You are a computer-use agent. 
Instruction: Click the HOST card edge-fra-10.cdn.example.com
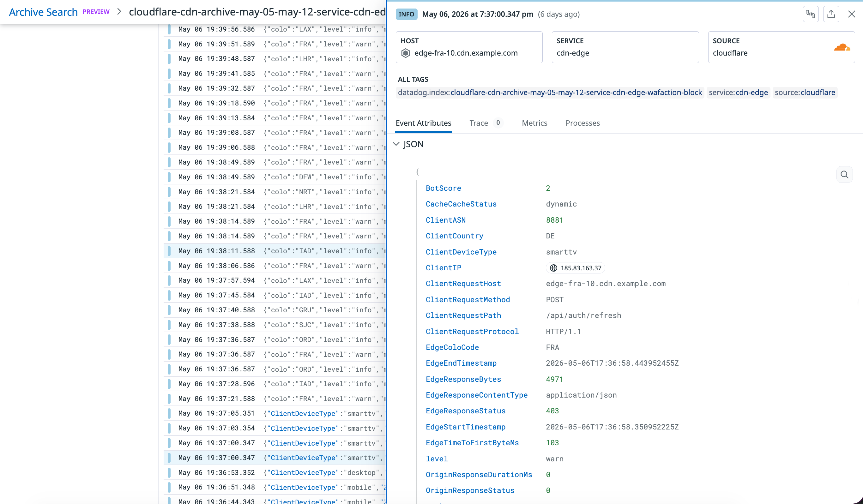469,47
